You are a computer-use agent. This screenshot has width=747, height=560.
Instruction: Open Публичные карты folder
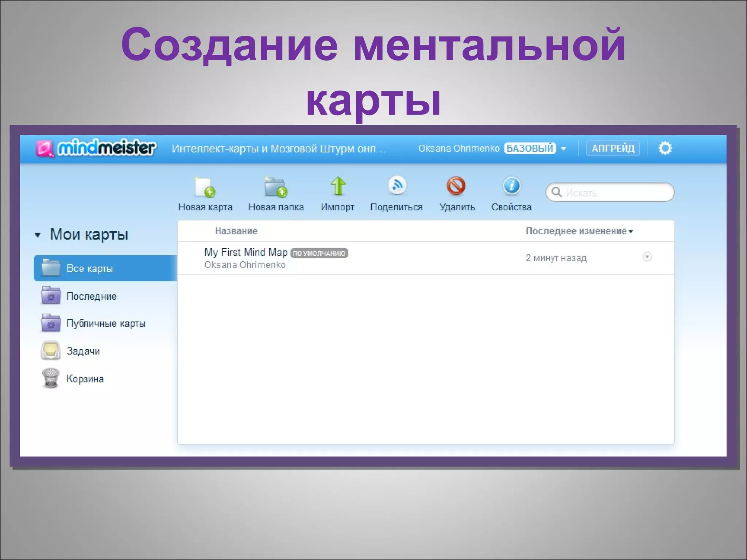[93, 323]
